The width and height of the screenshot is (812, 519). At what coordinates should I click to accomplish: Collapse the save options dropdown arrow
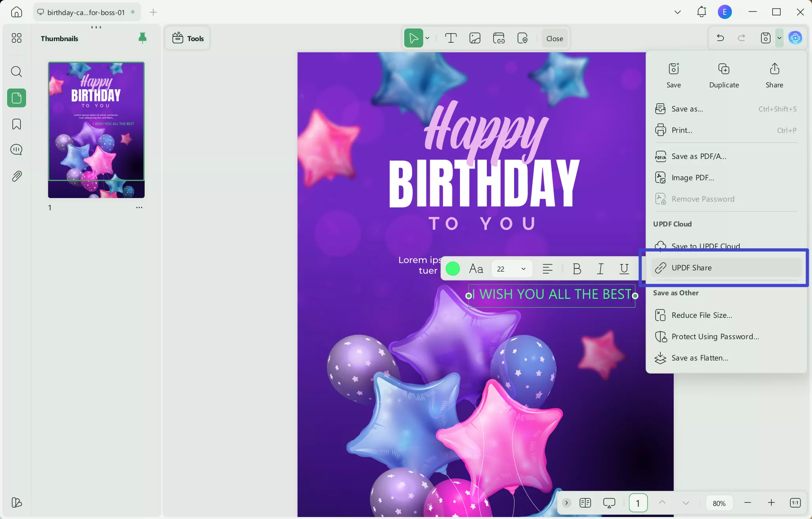779,38
